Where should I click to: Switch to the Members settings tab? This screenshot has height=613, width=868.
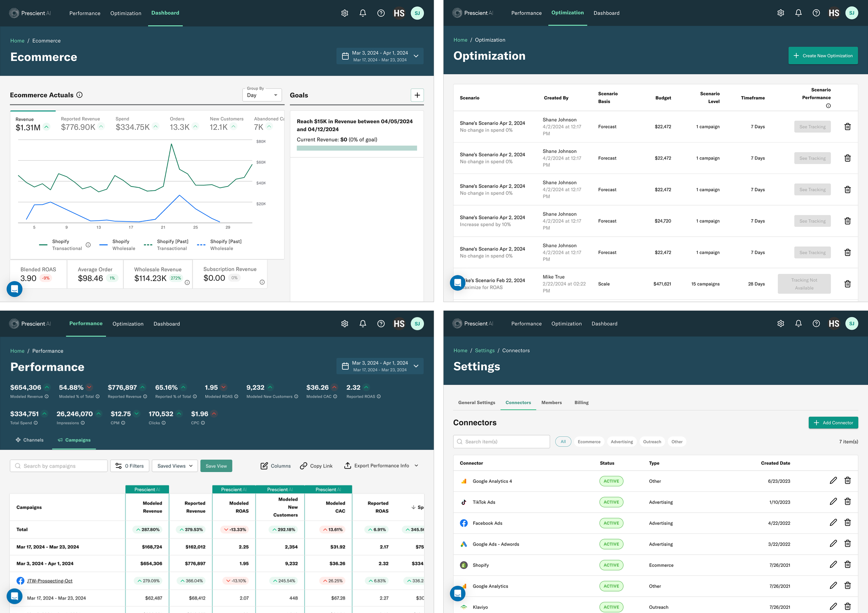pos(551,403)
